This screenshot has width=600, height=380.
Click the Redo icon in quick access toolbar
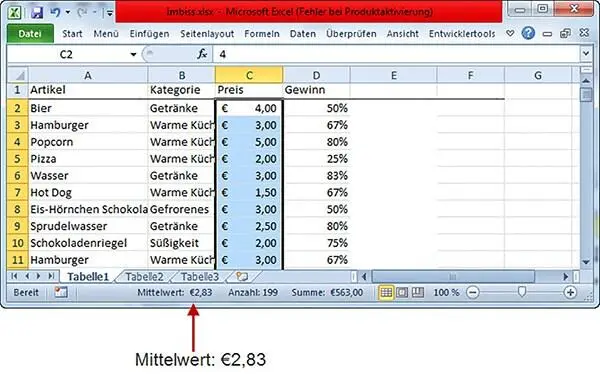pyautogui.click(x=83, y=13)
